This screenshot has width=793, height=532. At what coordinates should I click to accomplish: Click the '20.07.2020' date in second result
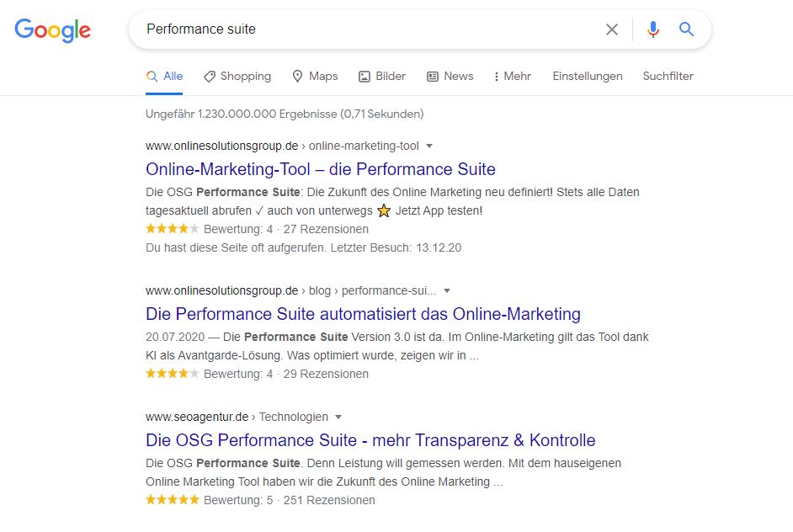[175, 337]
